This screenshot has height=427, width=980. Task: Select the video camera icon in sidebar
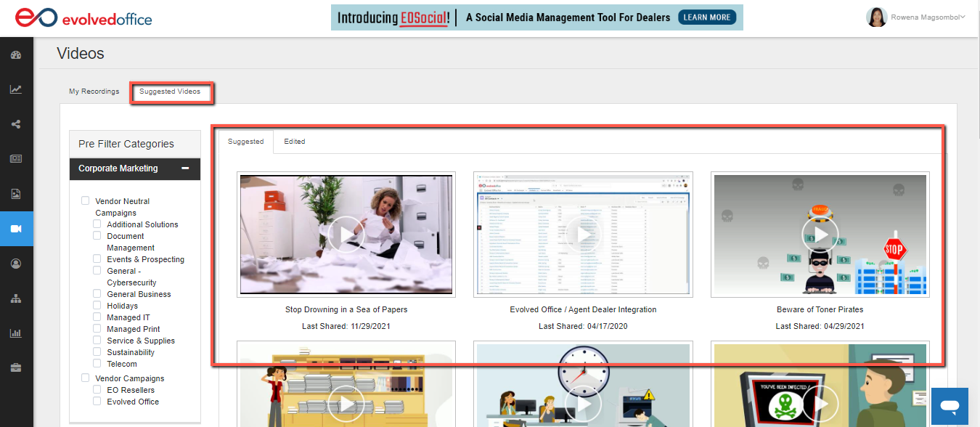(16, 229)
